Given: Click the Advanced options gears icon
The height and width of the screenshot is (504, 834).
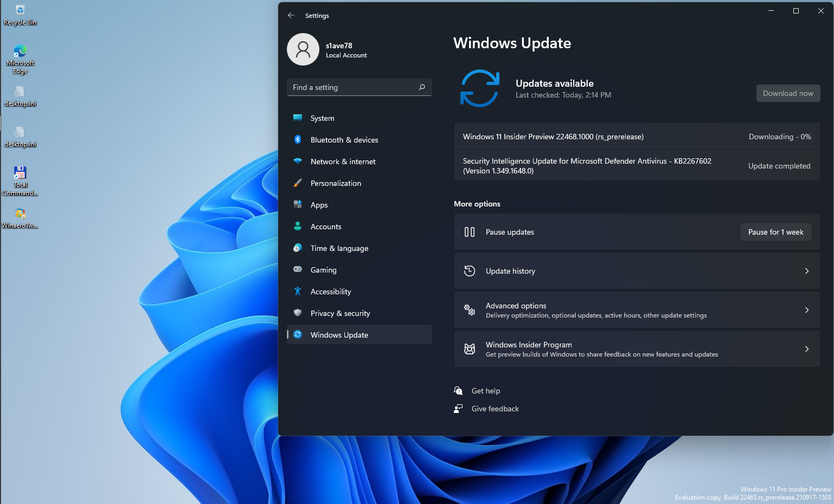Looking at the screenshot, I should 470,310.
